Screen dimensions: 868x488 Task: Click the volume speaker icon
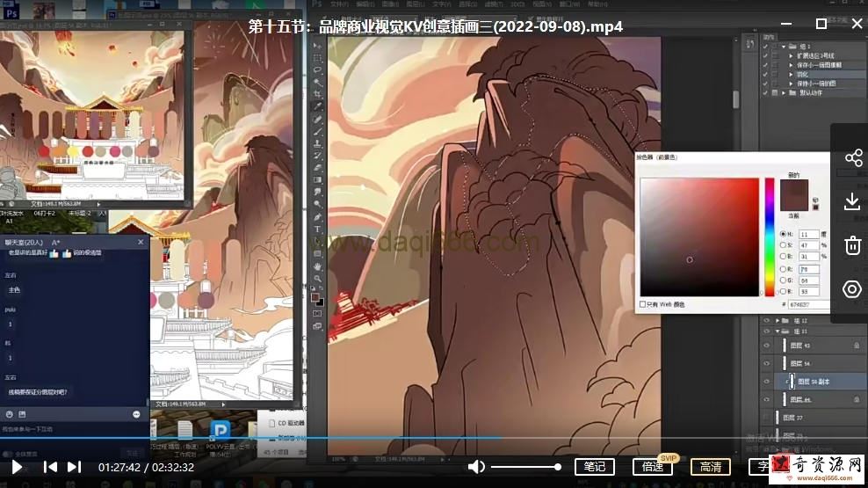476,467
